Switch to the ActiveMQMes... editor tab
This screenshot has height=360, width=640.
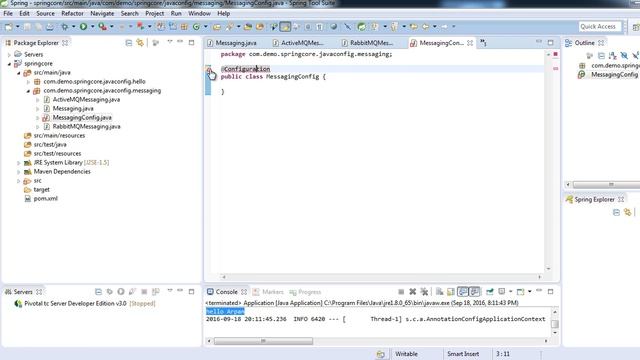point(298,43)
